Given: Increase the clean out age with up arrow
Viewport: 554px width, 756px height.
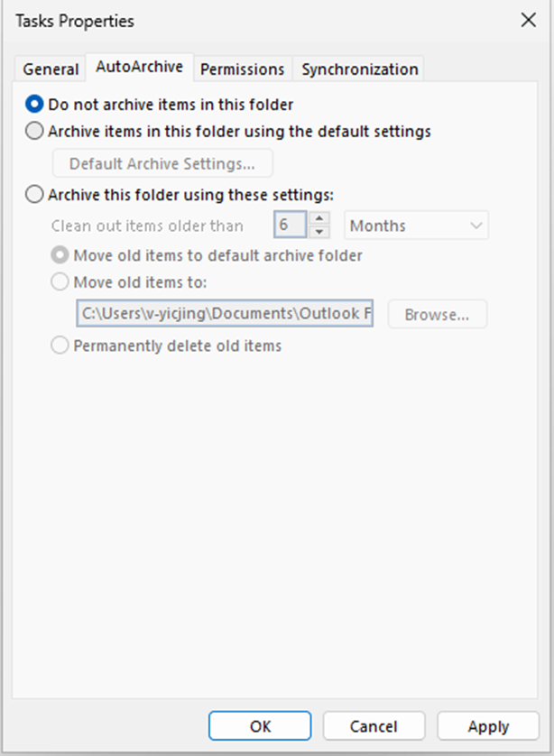Looking at the screenshot, I should tap(318, 218).
